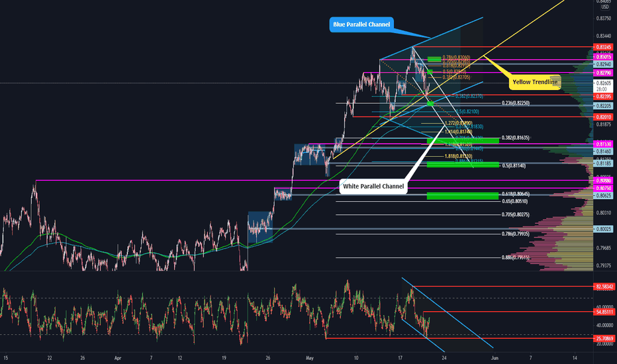Select the White Parallel Channel callout label

373,186
